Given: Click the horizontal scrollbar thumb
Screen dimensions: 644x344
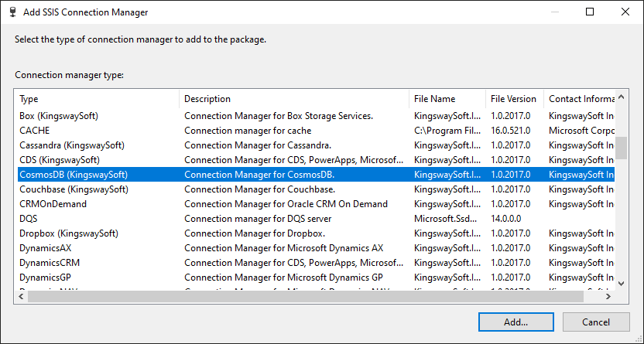Looking at the screenshot, I should (x=306, y=296).
